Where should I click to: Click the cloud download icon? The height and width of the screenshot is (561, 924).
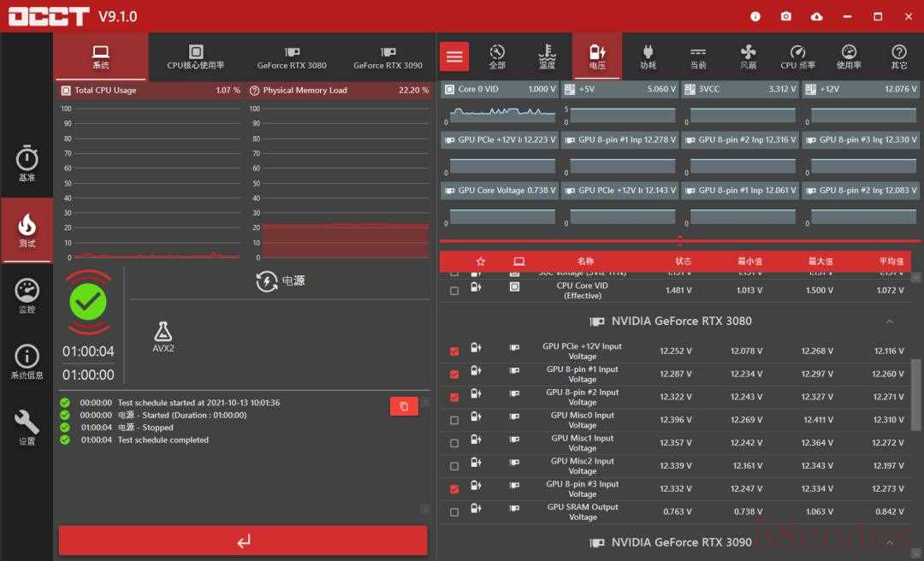click(x=816, y=16)
